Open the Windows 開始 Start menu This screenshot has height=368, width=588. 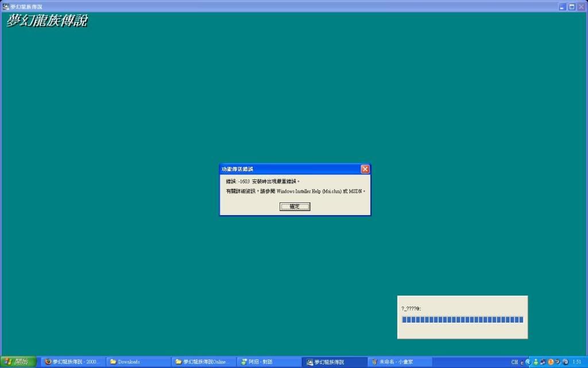pyautogui.click(x=18, y=362)
